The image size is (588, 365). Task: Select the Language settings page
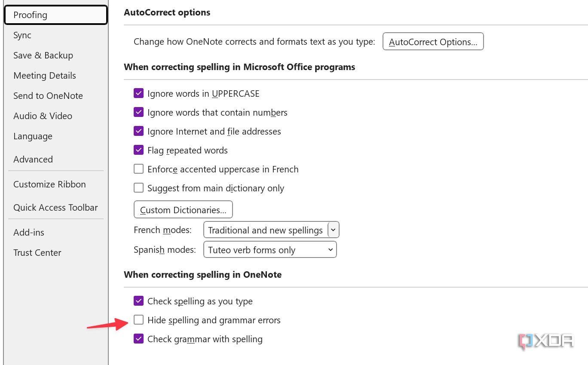[33, 136]
